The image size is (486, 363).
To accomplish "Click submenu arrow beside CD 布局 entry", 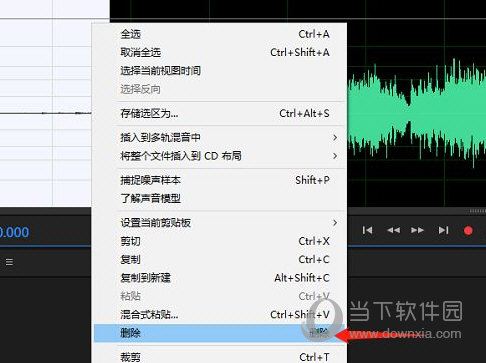I will tap(335, 156).
